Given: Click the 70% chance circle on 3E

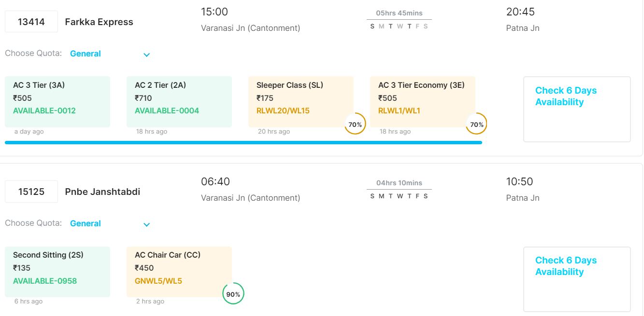Looking at the screenshot, I should [477, 124].
